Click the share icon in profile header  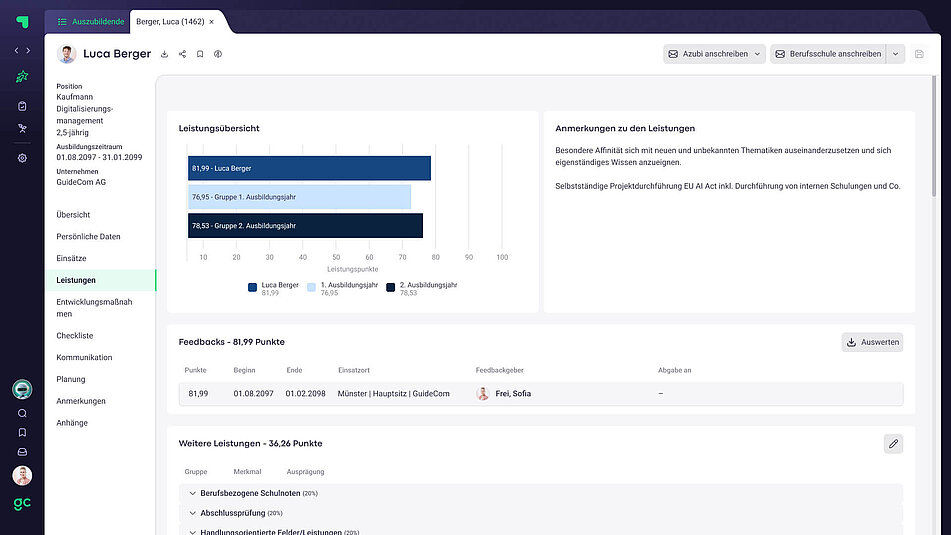[182, 54]
